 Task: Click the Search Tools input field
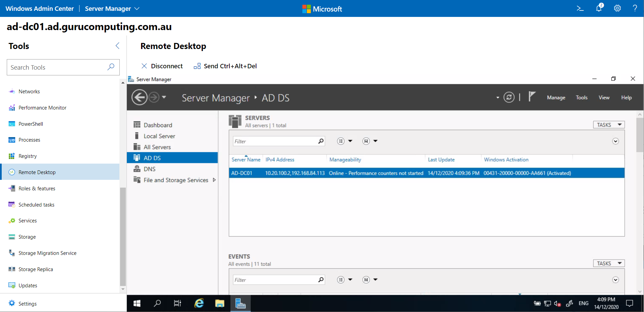[63, 67]
